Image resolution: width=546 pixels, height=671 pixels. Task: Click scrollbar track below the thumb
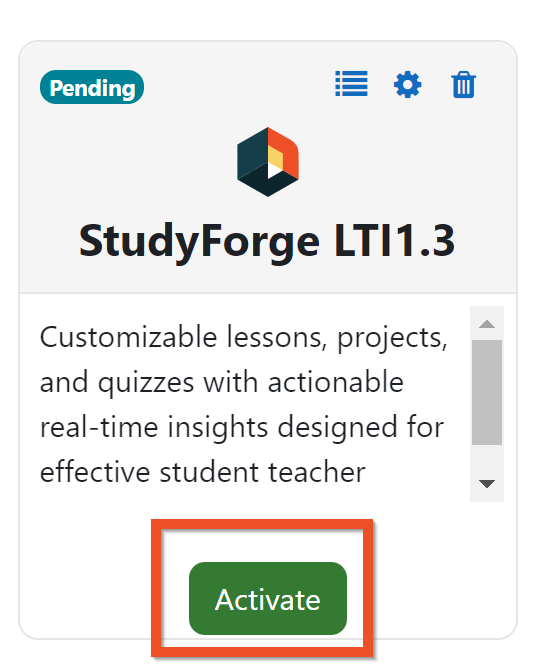487,460
